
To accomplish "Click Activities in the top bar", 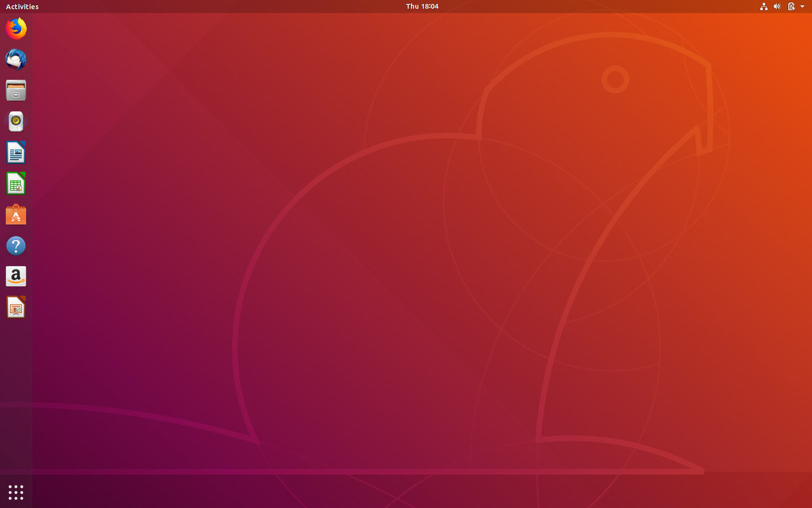I will click(x=22, y=7).
